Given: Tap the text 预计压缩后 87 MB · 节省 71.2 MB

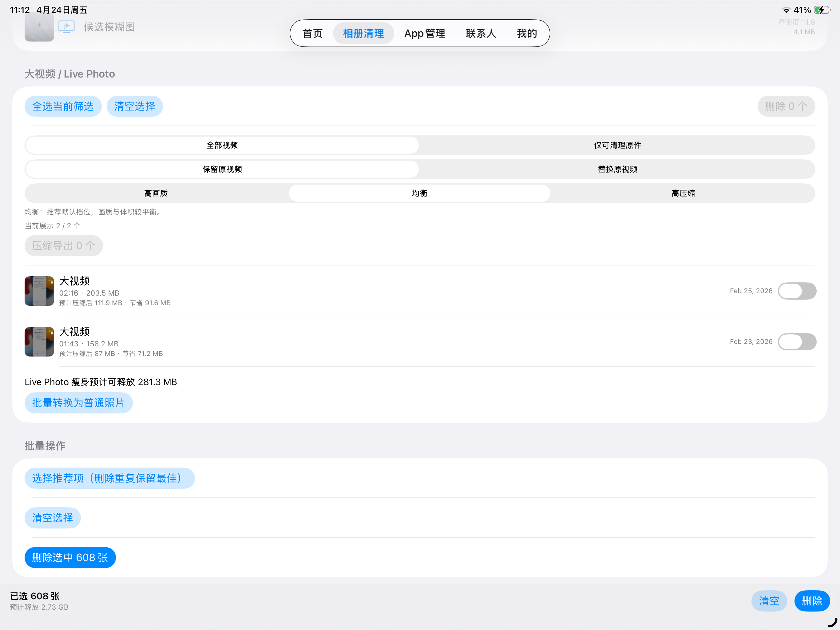Looking at the screenshot, I should 111,354.
